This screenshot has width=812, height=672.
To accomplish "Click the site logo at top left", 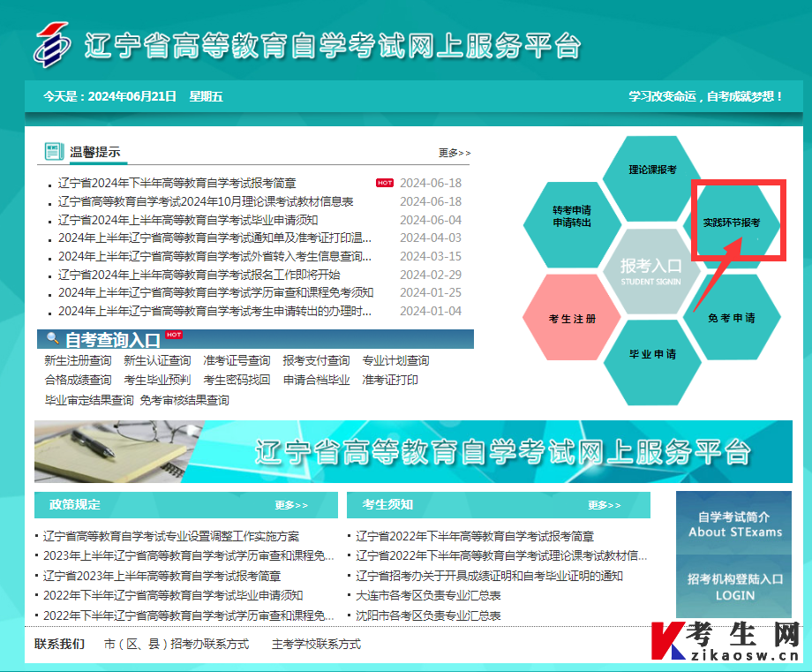I will click(52, 45).
